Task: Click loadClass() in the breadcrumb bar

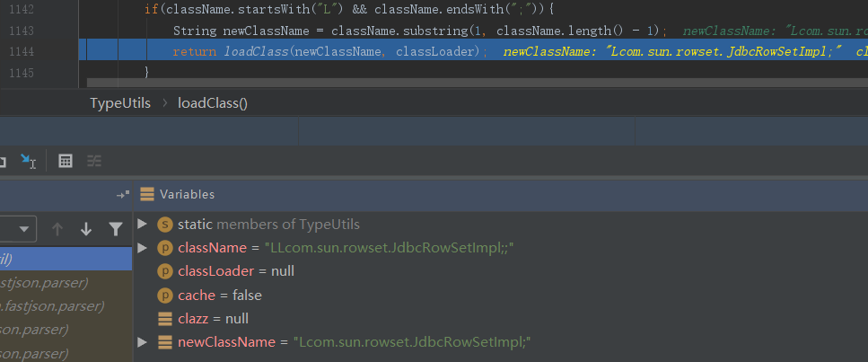Action: (213, 103)
